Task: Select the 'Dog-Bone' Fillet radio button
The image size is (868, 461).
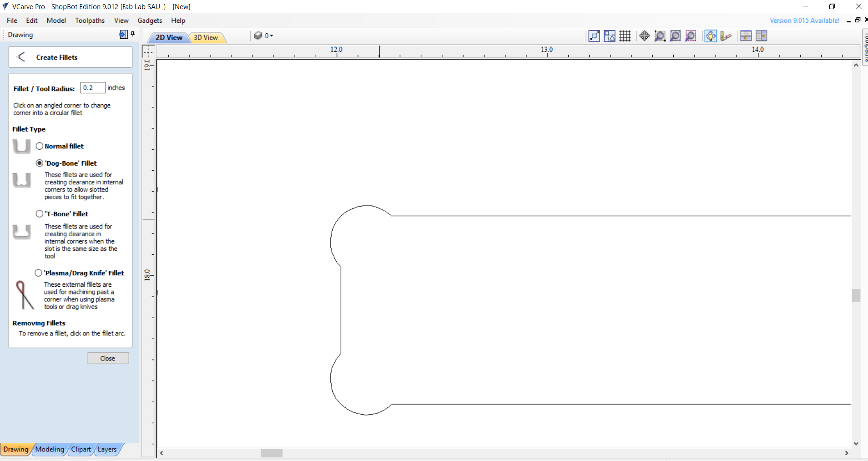Action: pyautogui.click(x=40, y=163)
